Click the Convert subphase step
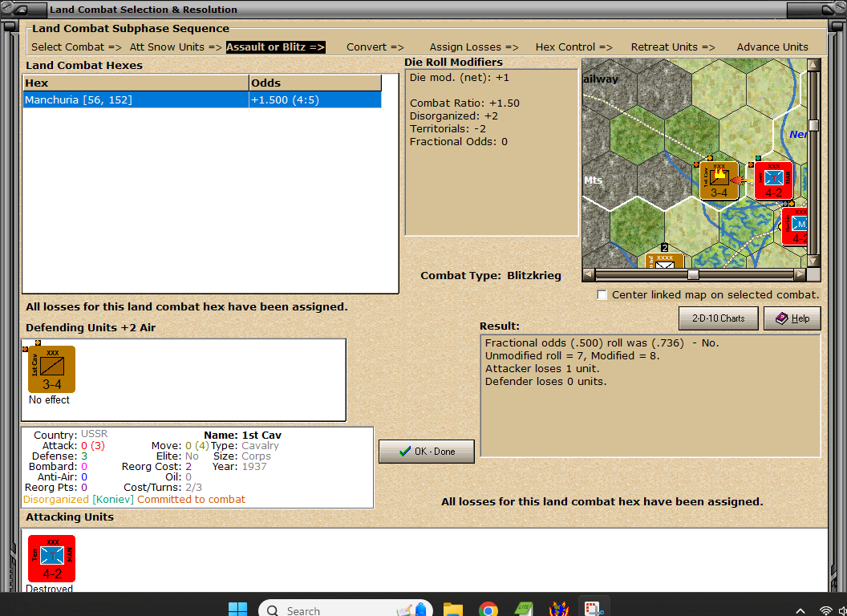This screenshot has height=616, width=847. pyautogui.click(x=375, y=47)
